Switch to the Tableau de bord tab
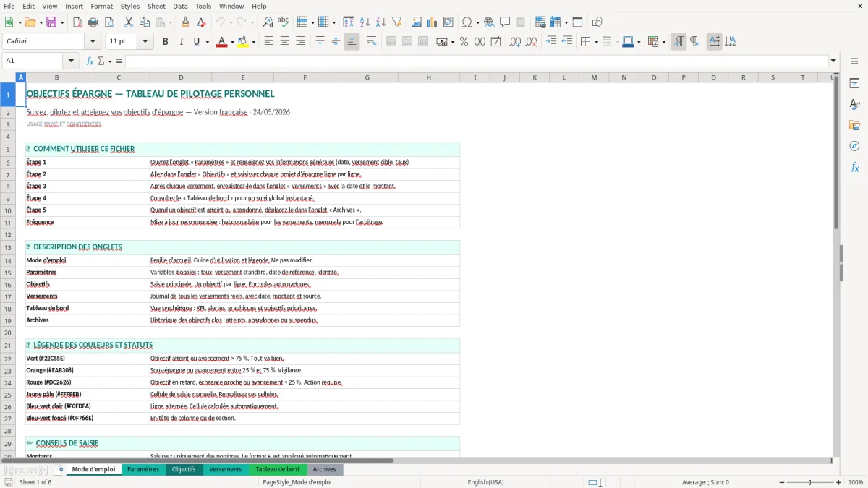 (x=277, y=469)
